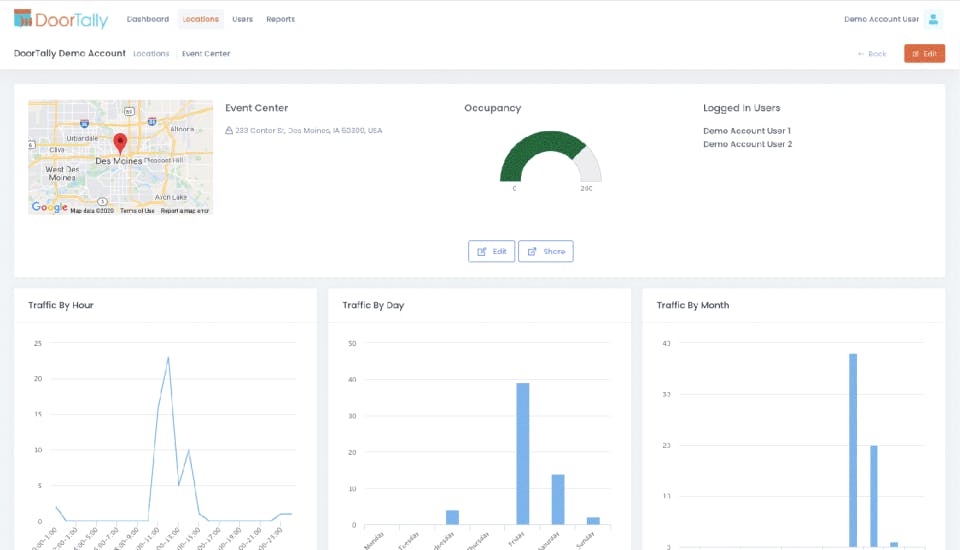Image resolution: width=960 pixels, height=550 pixels.
Task: Click the red map pin marker
Action: point(120,143)
